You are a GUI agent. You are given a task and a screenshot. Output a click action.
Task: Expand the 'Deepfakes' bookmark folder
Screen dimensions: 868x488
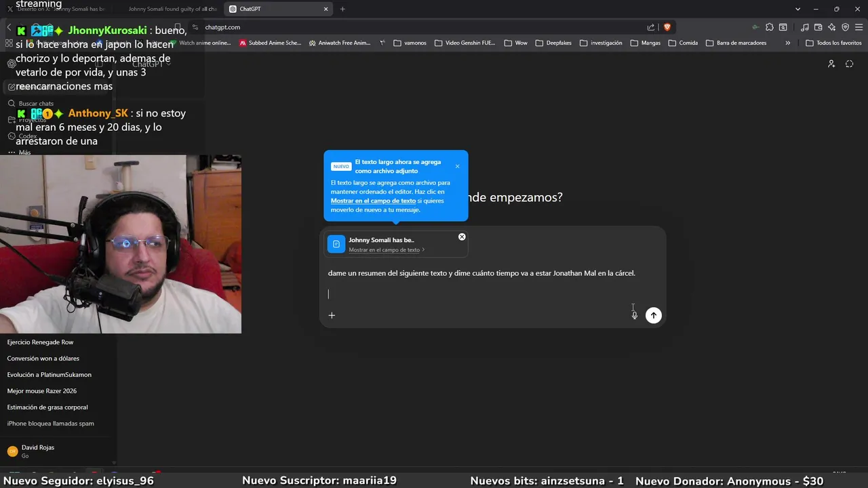pyautogui.click(x=553, y=43)
